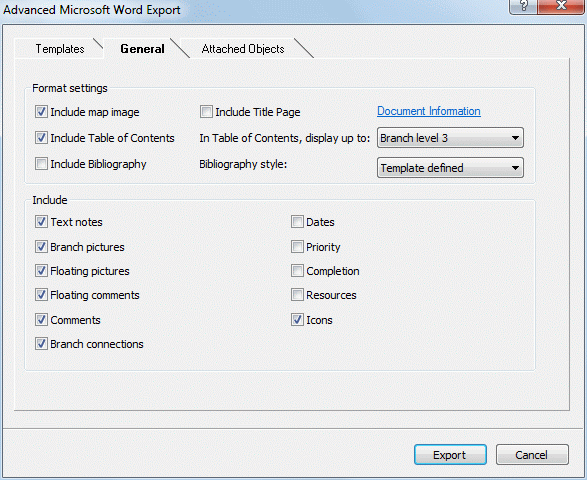
Task: Click the Export button
Action: point(450,455)
